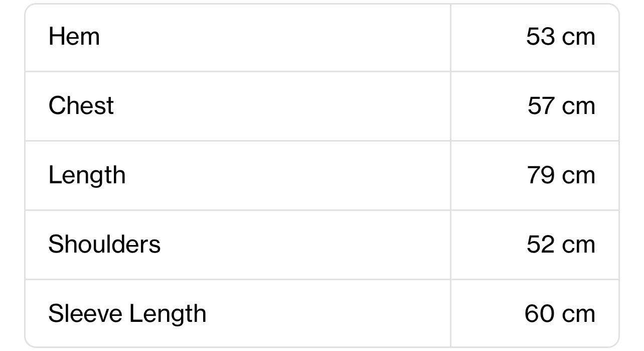The height and width of the screenshot is (351, 644).
Task: Select the Length row label
Action: (x=87, y=176)
